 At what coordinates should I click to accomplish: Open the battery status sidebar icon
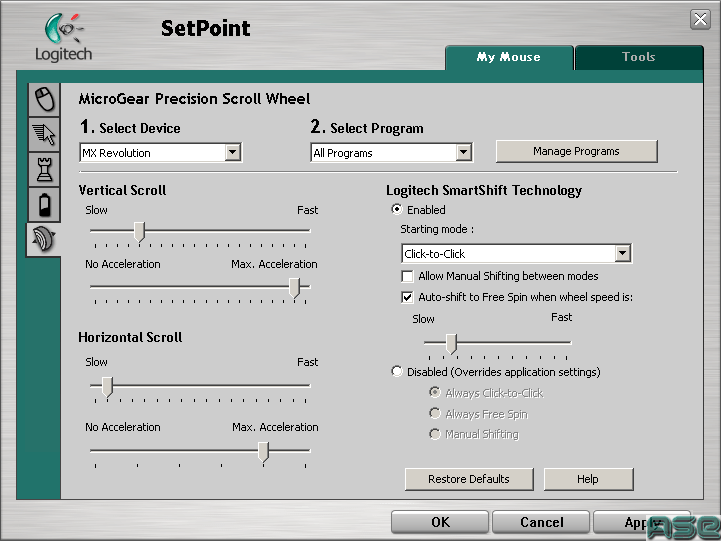[x=45, y=205]
